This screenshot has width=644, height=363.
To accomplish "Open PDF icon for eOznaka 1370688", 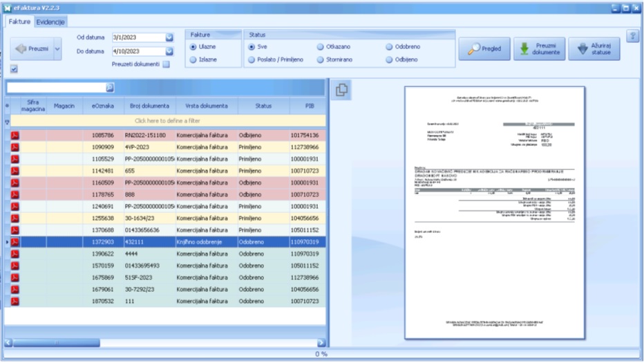I will pos(15,230).
